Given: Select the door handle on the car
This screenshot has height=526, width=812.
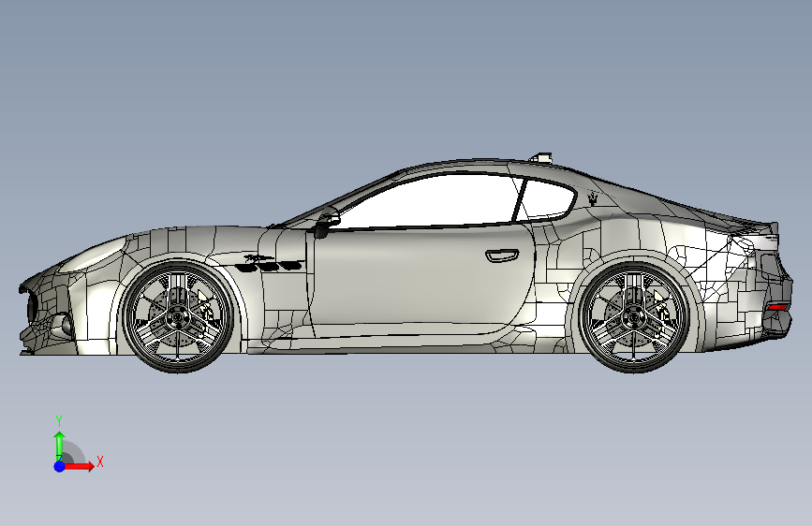Looking at the screenshot, I should [502, 256].
